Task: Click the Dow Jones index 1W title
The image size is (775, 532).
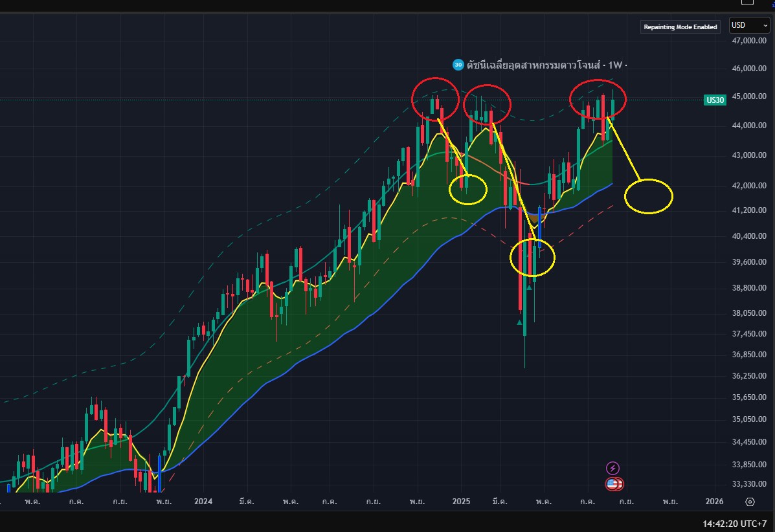Action: (546, 65)
